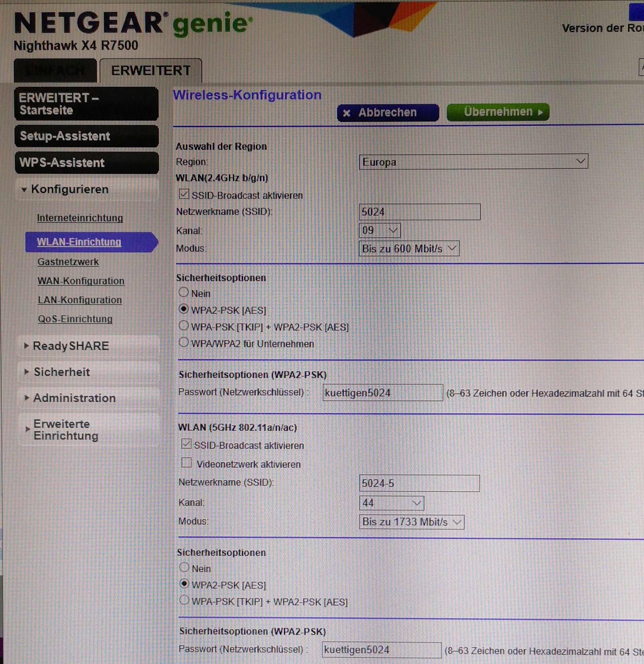The width and height of the screenshot is (644, 664).
Task: Click the Übernehmen button
Action: 498,112
